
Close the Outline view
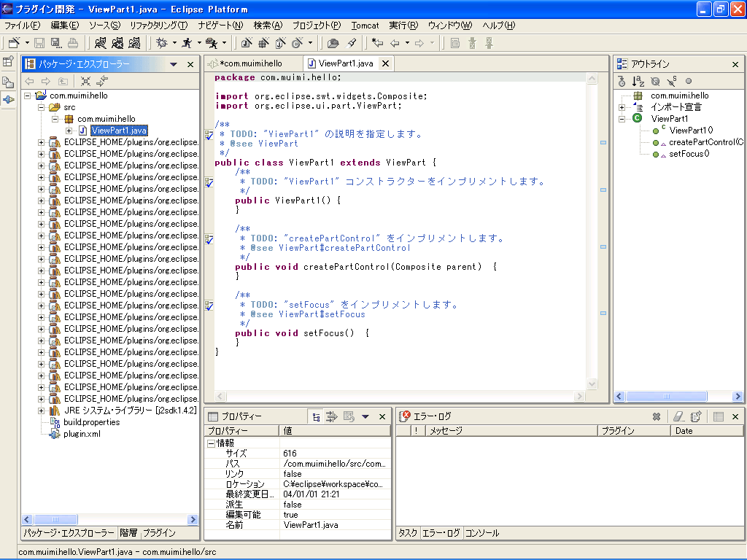735,64
